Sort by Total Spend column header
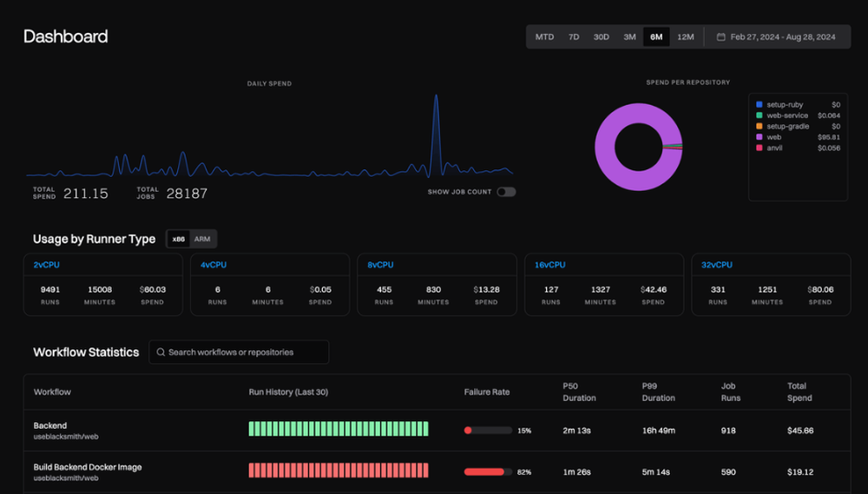The width and height of the screenshot is (868, 494). tap(799, 392)
